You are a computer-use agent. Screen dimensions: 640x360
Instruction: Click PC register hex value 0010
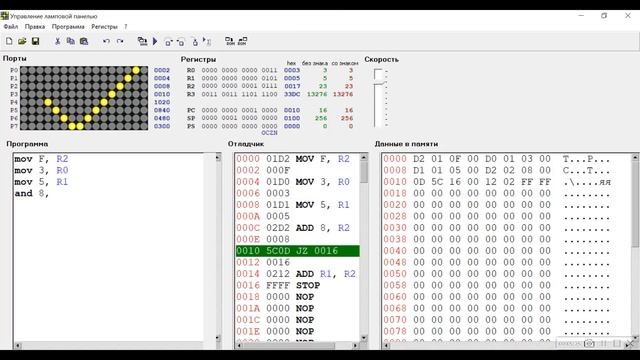click(292, 110)
